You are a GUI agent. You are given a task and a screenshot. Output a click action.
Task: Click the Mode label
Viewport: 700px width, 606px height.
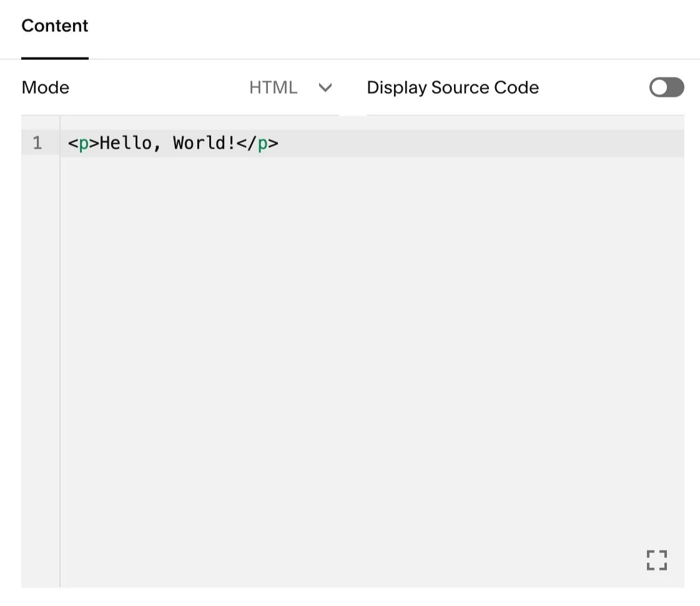45,87
